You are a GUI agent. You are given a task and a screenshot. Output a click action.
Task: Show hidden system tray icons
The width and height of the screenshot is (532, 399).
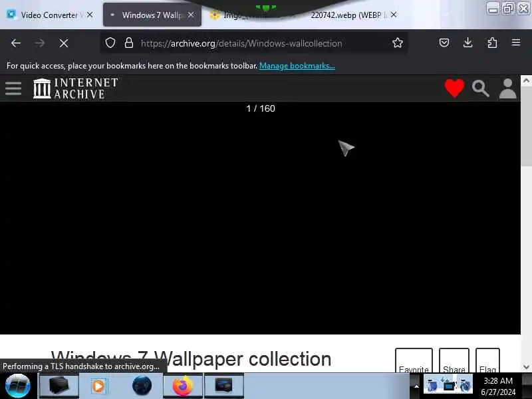coord(416,386)
